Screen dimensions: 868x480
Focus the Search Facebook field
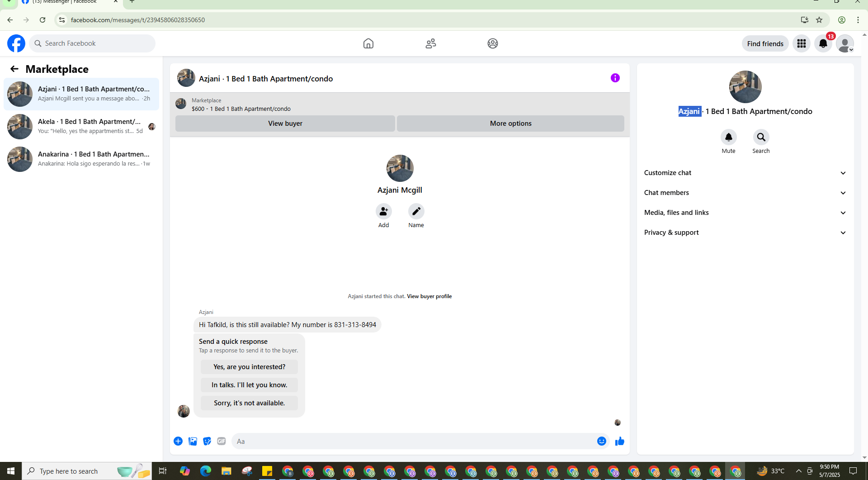(92, 43)
